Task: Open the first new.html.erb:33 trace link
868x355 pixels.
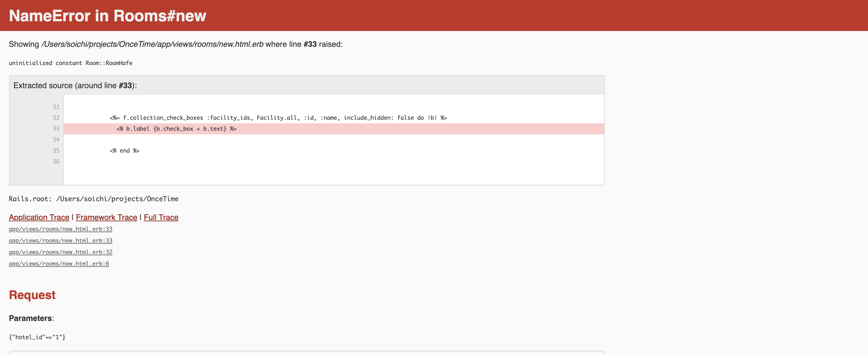Action: click(x=60, y=229)
